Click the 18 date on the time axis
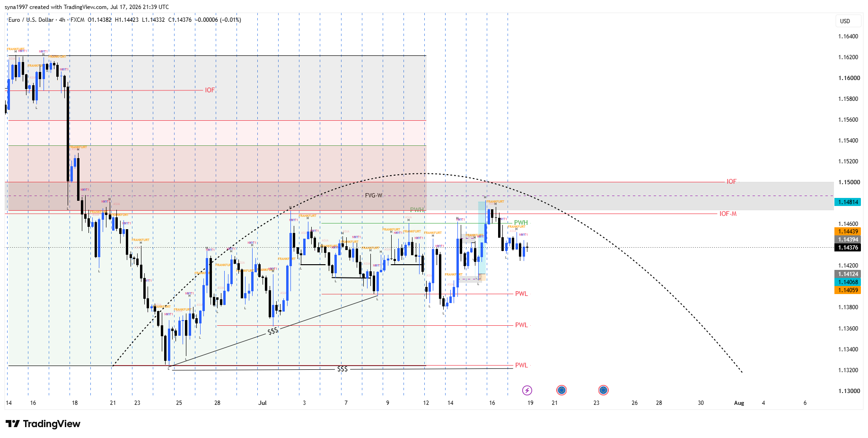The width and height of the screenshot is (868, 438). click(x=75, y=403)
